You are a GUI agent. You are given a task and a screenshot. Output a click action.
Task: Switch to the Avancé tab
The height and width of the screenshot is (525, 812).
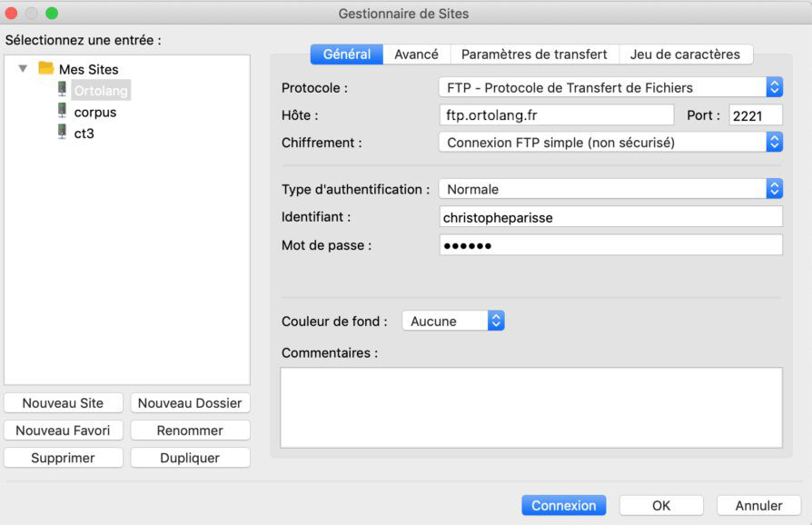[416, 54]
